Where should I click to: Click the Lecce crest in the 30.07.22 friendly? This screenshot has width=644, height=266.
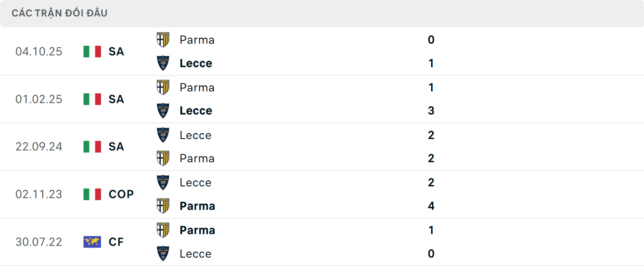pyautogui.click(x=163, y=253)
